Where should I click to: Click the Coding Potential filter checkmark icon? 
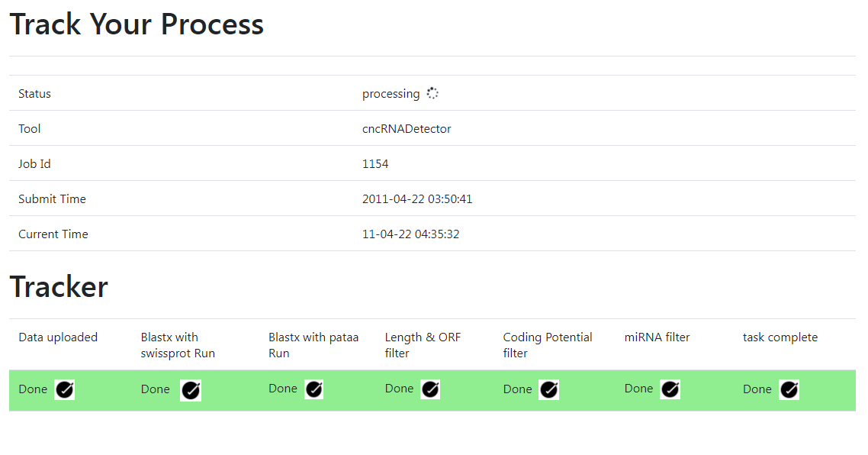548,389
